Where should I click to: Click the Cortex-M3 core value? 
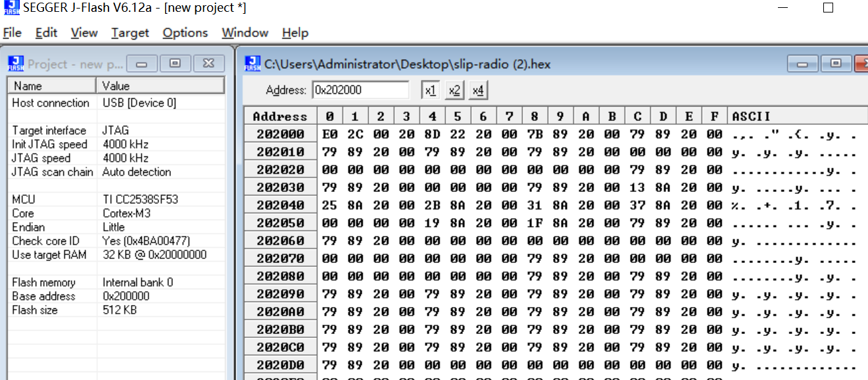(127, 213)
